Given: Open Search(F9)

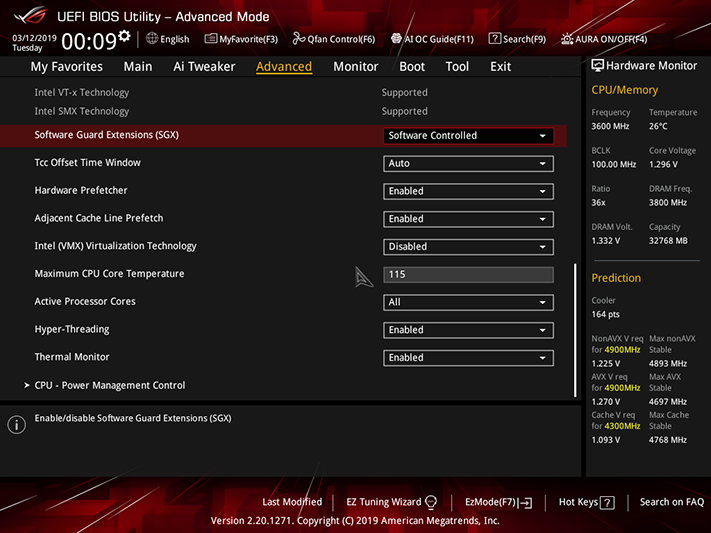Looking at the screenshot, I should (517, 39).
